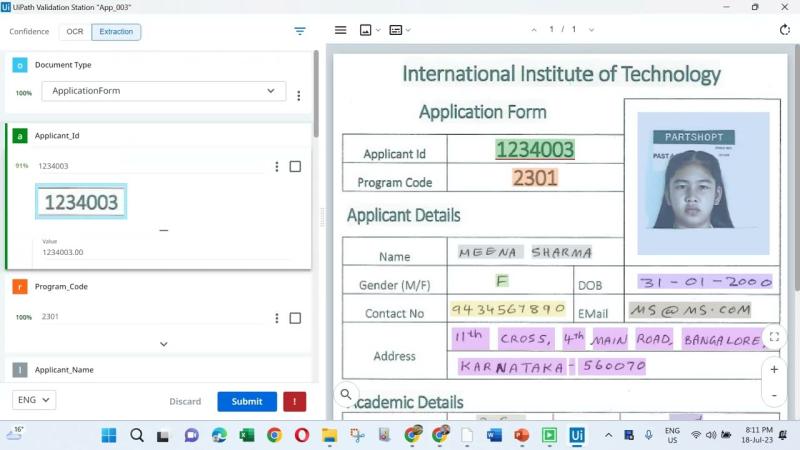Click highlighted 2301 in the document

click(535, 178)
